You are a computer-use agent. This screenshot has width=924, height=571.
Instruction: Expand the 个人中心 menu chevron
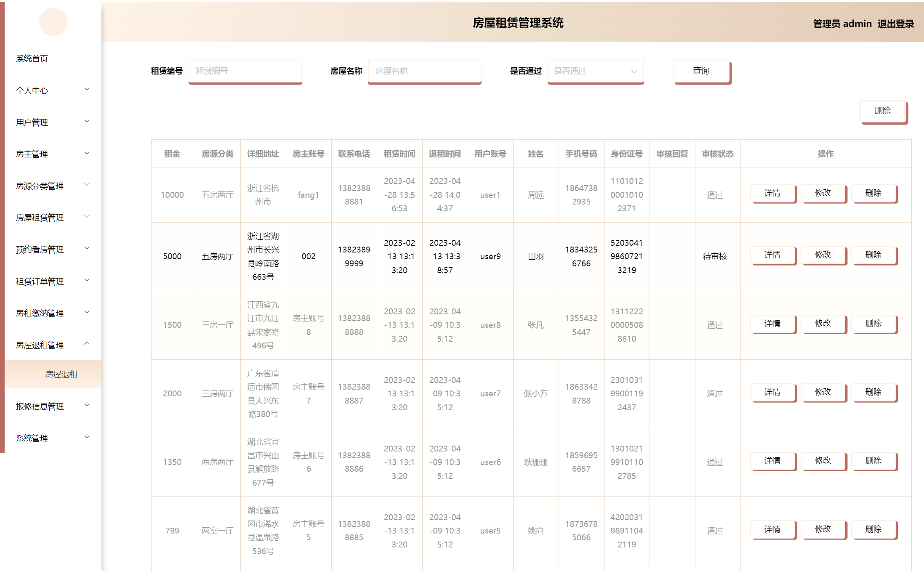pos(87,89)
